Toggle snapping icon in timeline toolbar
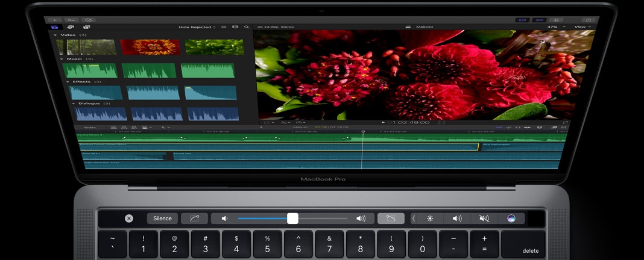This screenshot has height=260, width=644. [x=528, y=128]
